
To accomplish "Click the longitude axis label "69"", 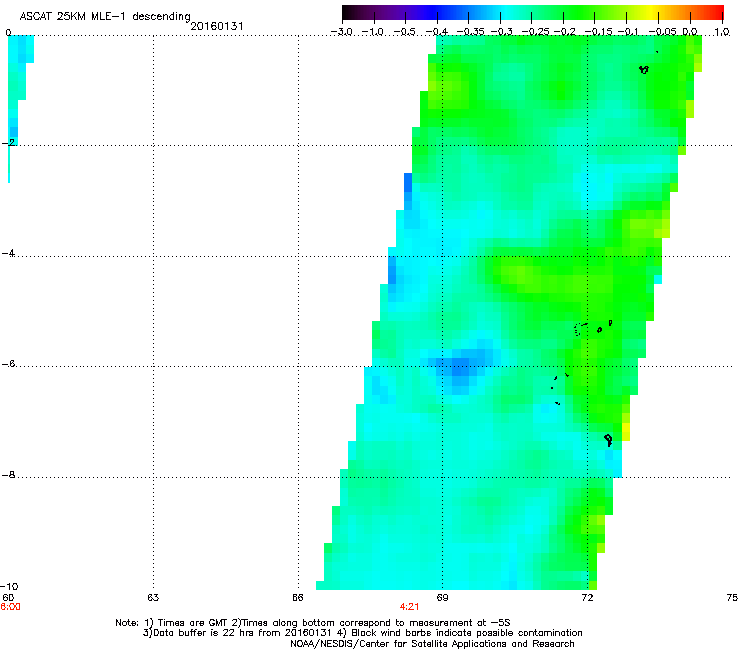I will 442,598.
